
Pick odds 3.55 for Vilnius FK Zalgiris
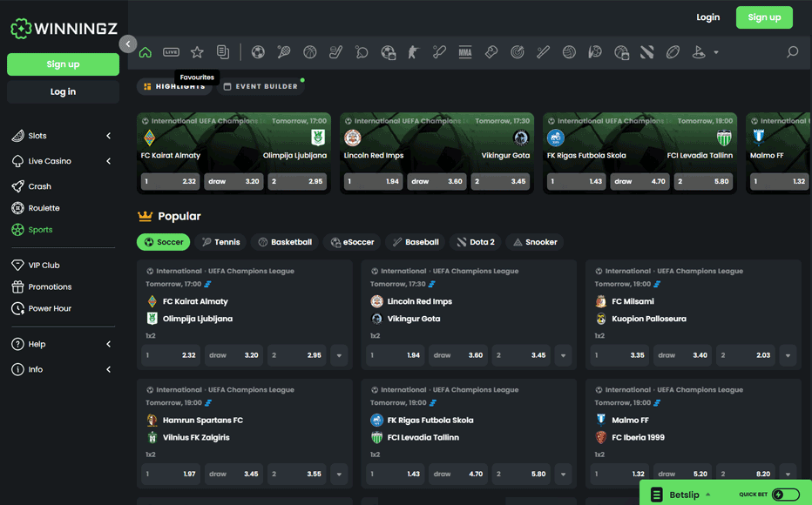pyautogui.click(x=297, y=474)
